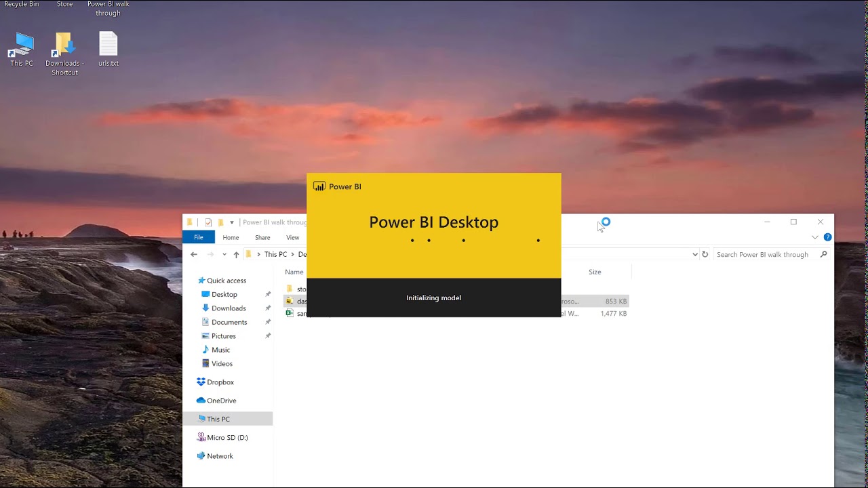This screenshot has height=488, width=868.
Task: Select Music in the navigation pane
Action: point(220,350)
